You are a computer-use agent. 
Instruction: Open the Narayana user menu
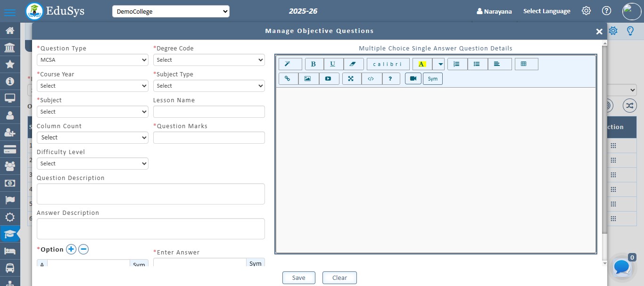click(x=494, y=11)
